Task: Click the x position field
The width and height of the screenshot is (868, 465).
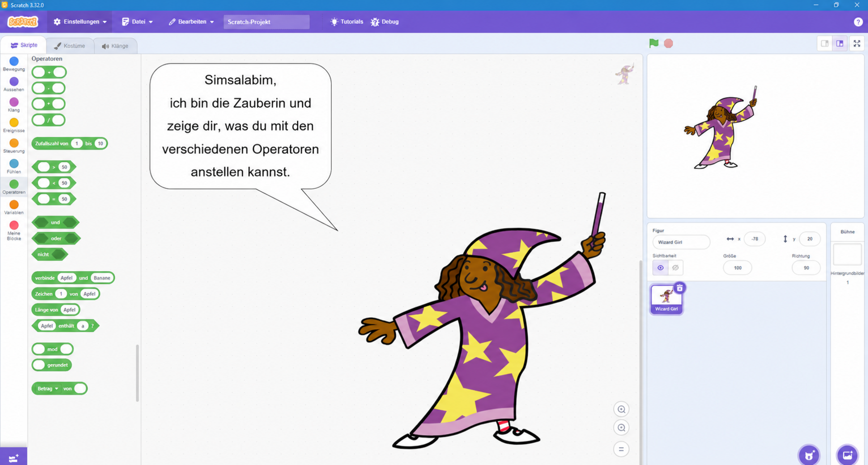Action: pos(754,239)
